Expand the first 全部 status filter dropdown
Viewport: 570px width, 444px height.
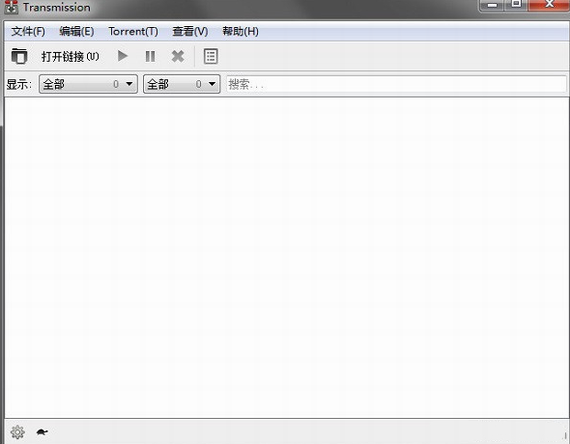coord(88,84)
